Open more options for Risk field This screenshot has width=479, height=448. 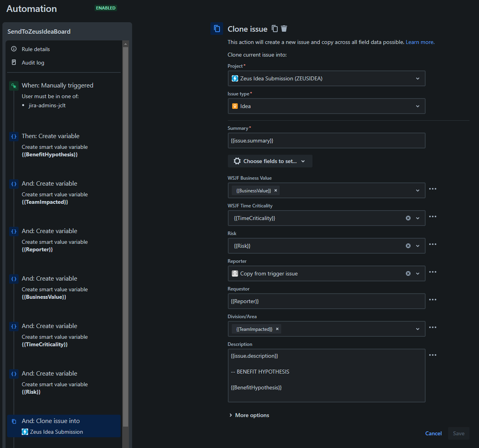(432, 244)
